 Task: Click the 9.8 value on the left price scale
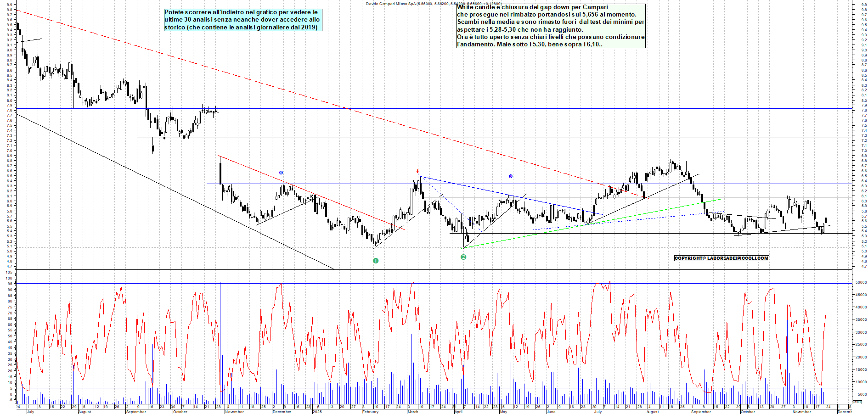(x=9, y=10)
